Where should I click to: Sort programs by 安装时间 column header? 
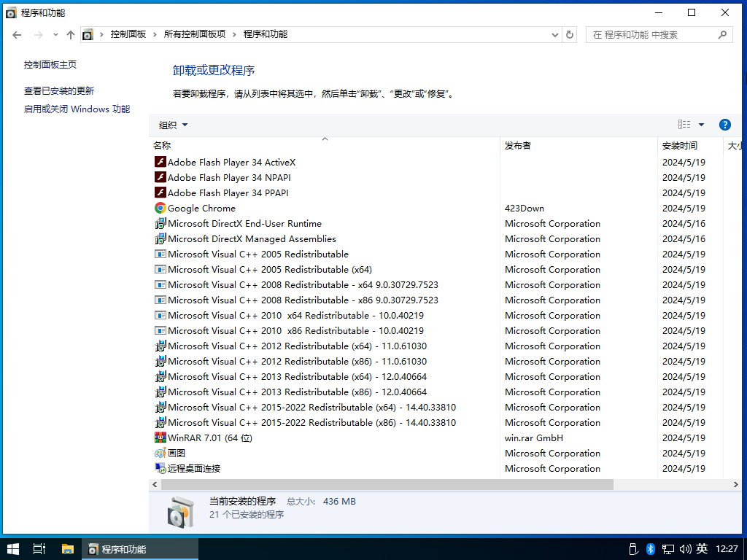tap(680, 145)
